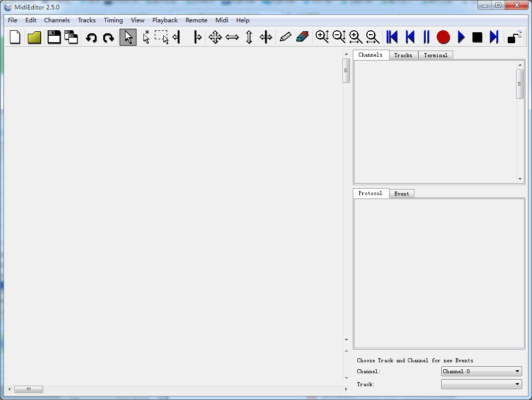
Task: Click the horizontal scrollbar right arrow
Action: [346, 389]
